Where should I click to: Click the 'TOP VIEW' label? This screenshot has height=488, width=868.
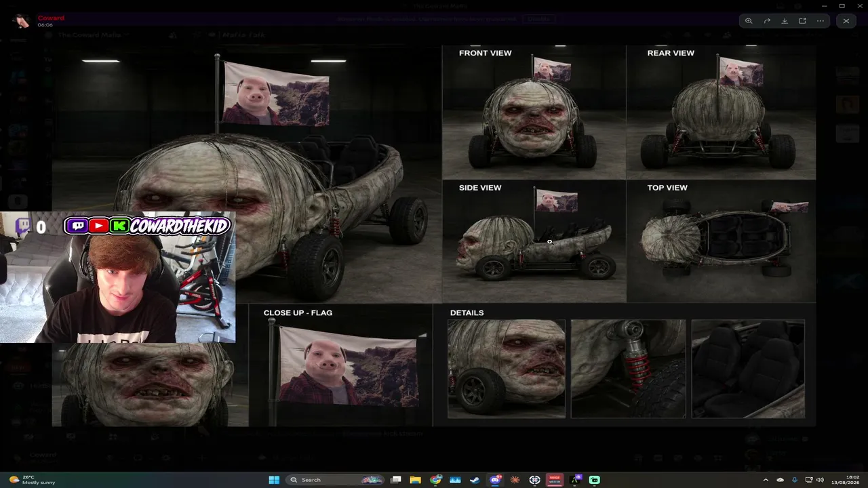[x=667, y=188]
